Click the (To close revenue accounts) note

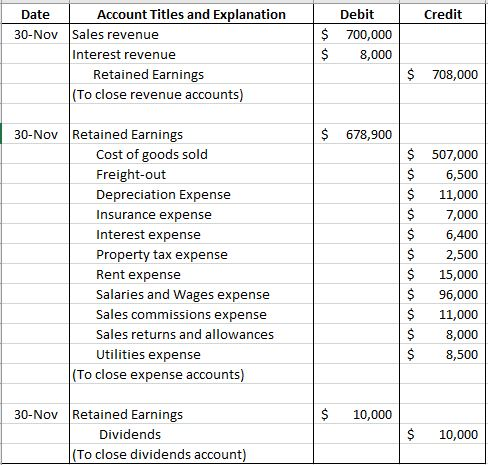click(191, 94)
